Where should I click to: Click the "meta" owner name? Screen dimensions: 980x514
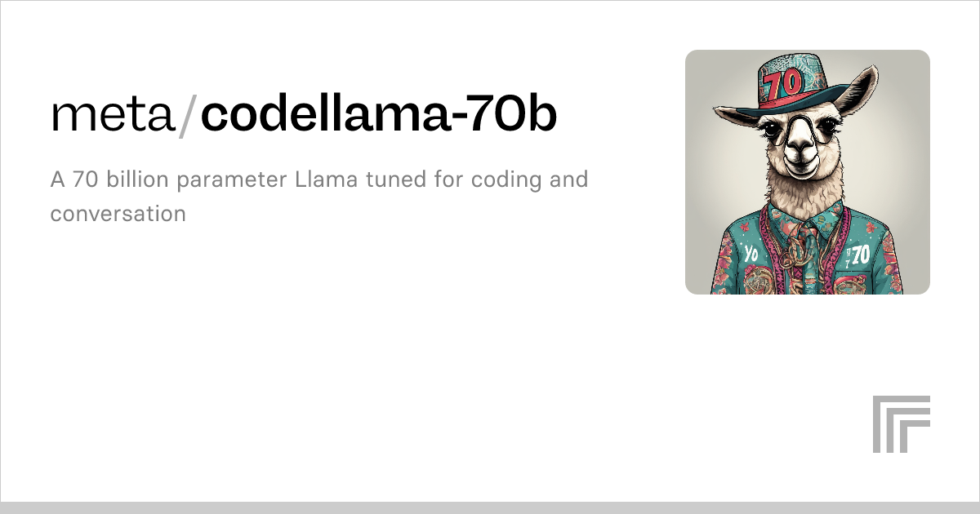tap(114, 117)
